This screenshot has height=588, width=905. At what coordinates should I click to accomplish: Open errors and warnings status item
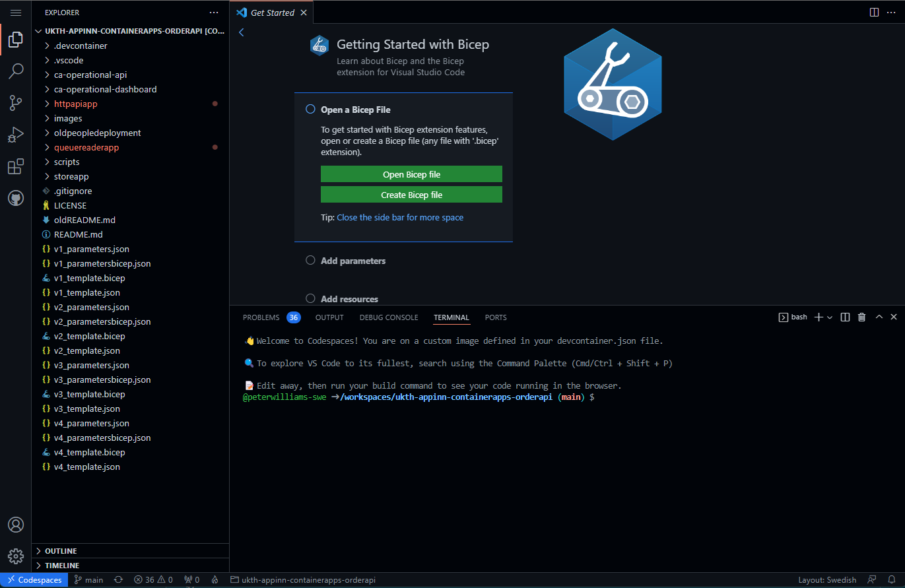pos(153,580)
